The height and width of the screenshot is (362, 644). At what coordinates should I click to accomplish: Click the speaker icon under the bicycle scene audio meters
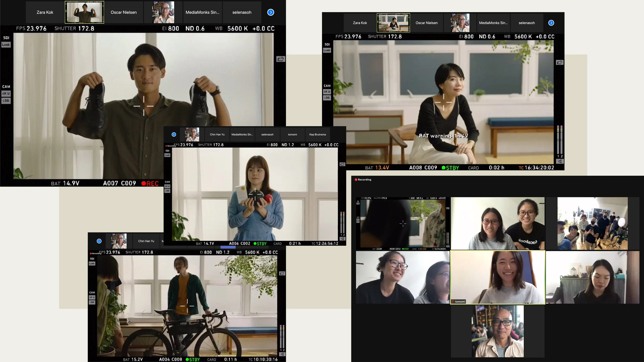[282, 354]
